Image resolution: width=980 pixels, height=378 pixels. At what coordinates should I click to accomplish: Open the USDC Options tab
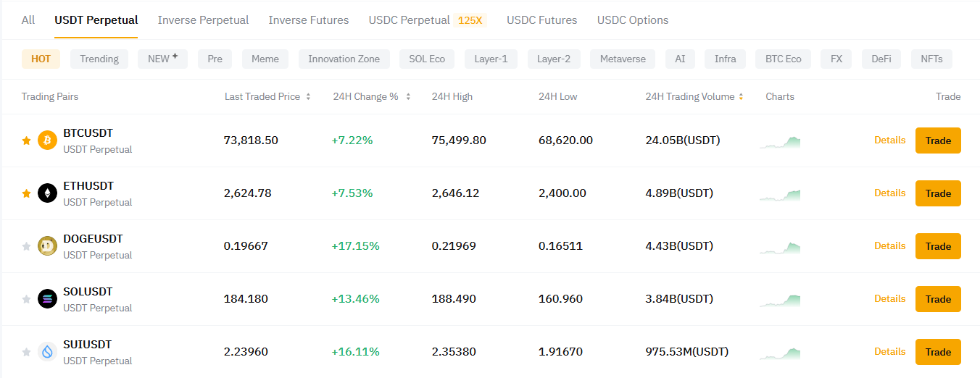click(633, 20)
